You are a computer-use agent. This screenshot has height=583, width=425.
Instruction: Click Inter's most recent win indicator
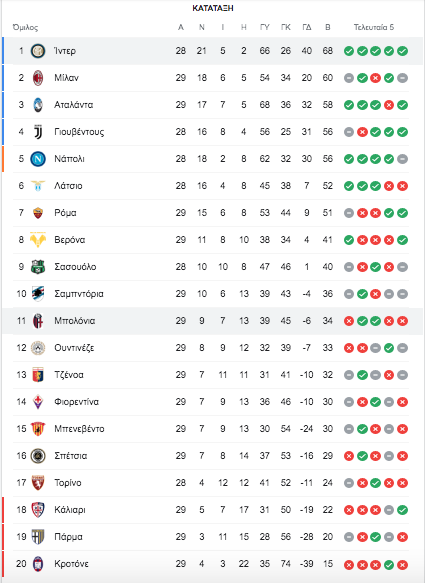tap(402, 51)
